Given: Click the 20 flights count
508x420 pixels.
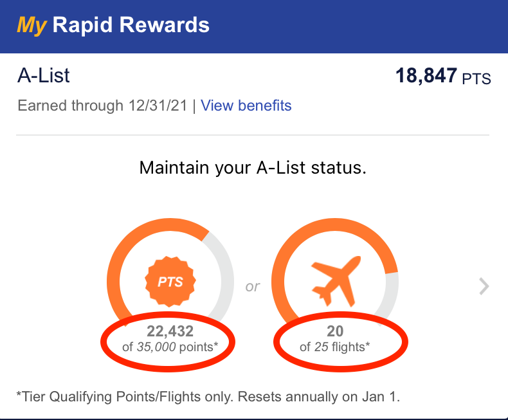Looking at the screenshot, I should (x=335, y=331).
